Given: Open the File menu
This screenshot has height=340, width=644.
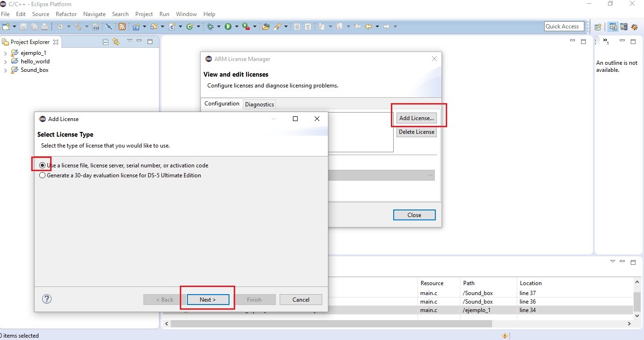Looking at the screenshot, I should 5,14.
